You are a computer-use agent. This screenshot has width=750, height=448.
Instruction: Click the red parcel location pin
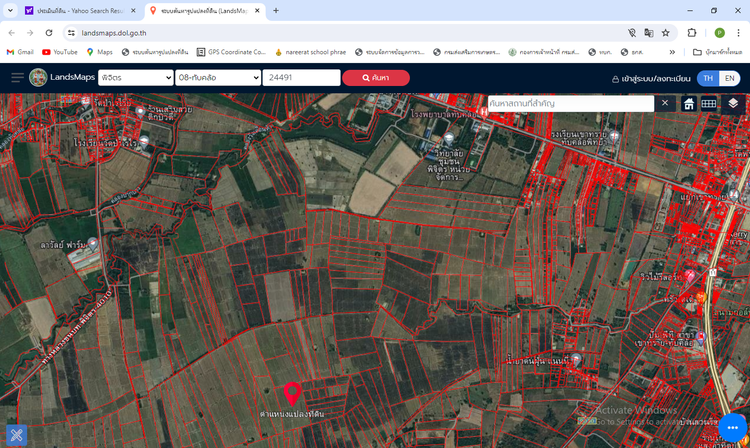293,393
